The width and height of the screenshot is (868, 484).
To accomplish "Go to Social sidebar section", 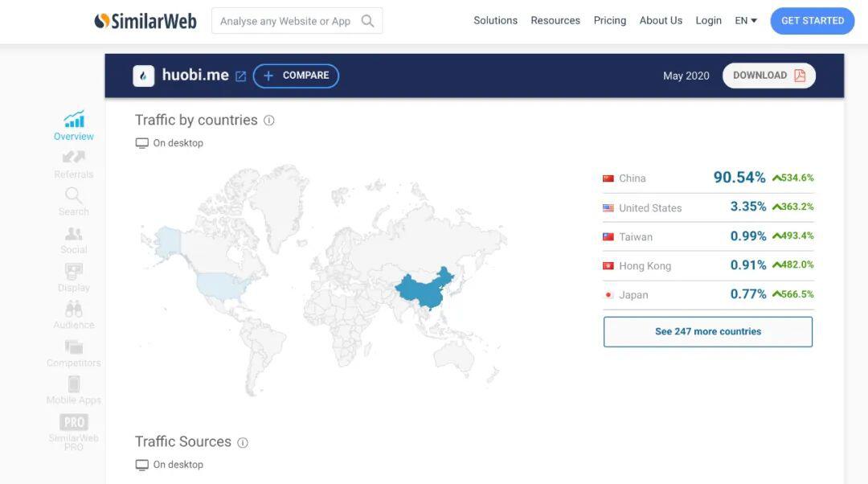I will 74,240.
